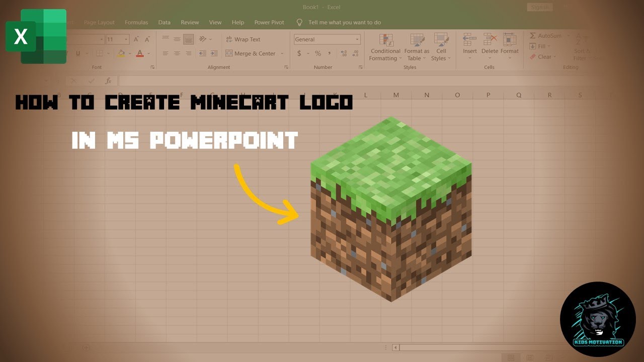Apply Comma Style format

330,53
